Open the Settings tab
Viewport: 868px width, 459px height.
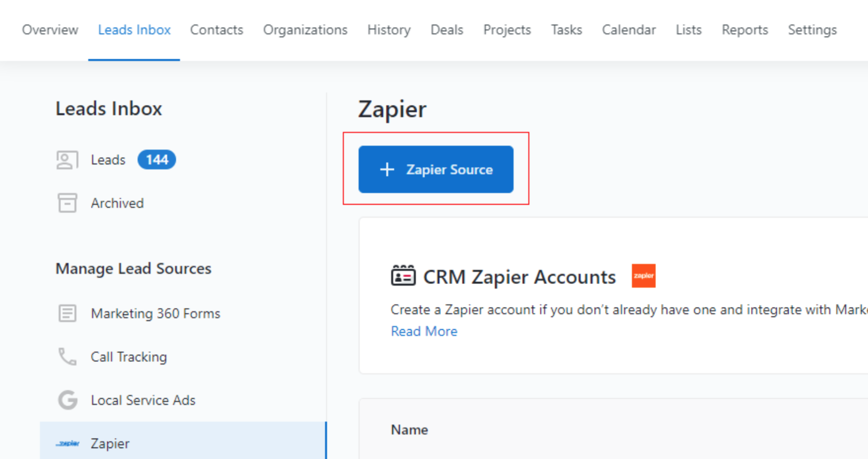coord(812,30)
